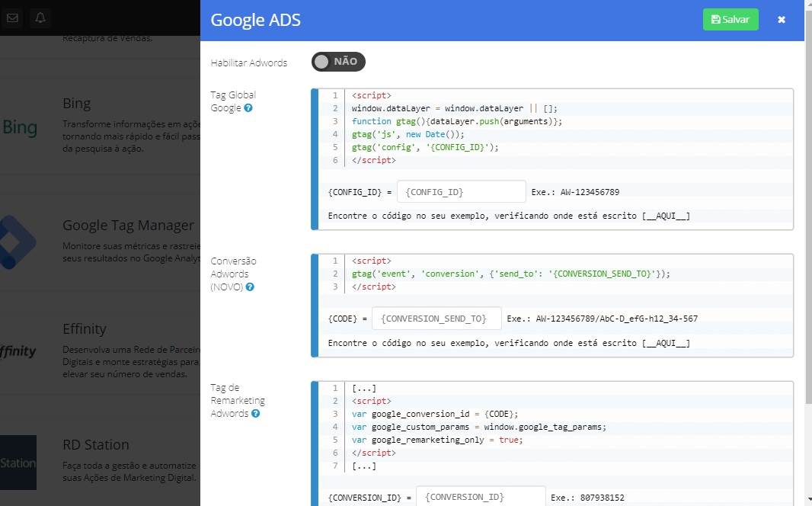Click the Effinity integration title
The image size is (812, 506).
click(85, 329)
